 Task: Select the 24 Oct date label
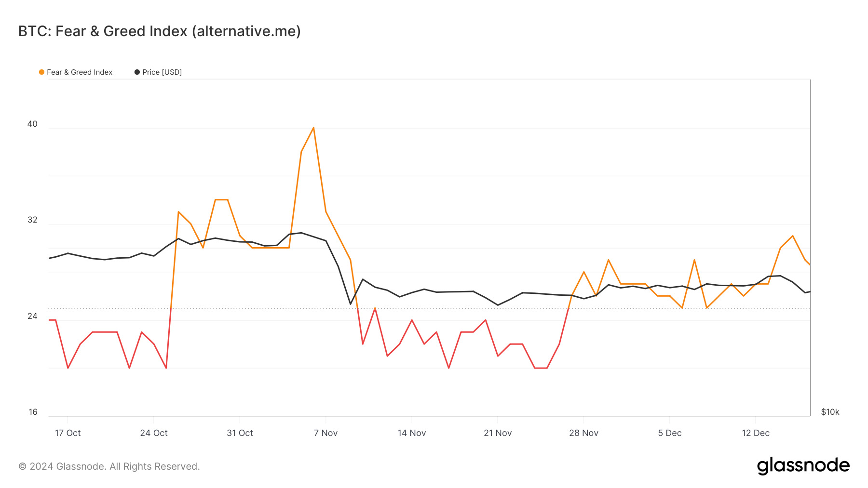click(x=154, y=433)
